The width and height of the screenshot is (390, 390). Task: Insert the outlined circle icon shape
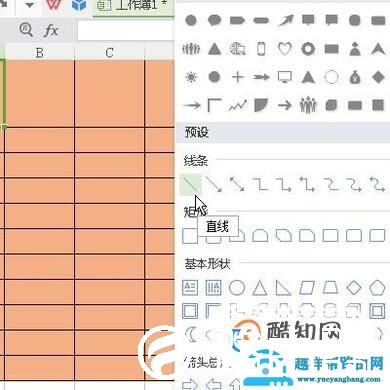331,77
